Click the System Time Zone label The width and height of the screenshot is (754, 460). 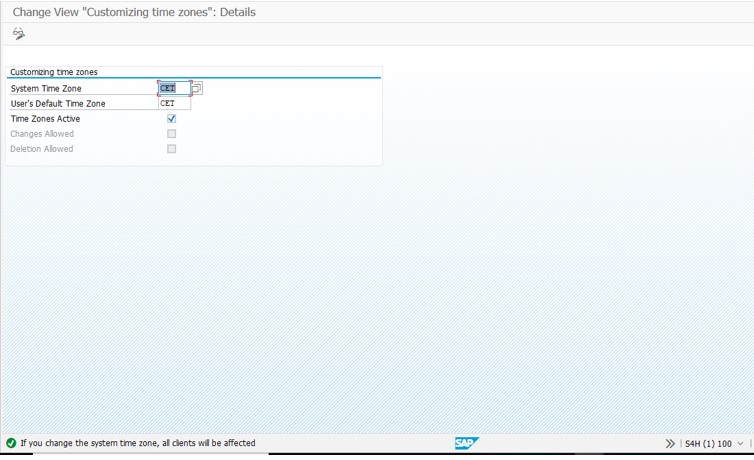pos(46,88)
